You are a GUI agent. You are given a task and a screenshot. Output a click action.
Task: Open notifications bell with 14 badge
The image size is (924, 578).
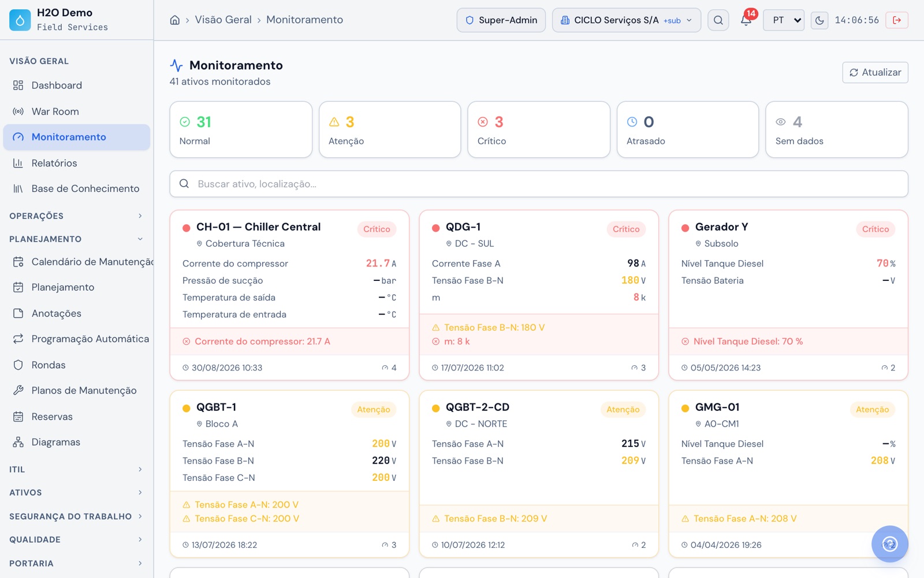click(746, 20)
